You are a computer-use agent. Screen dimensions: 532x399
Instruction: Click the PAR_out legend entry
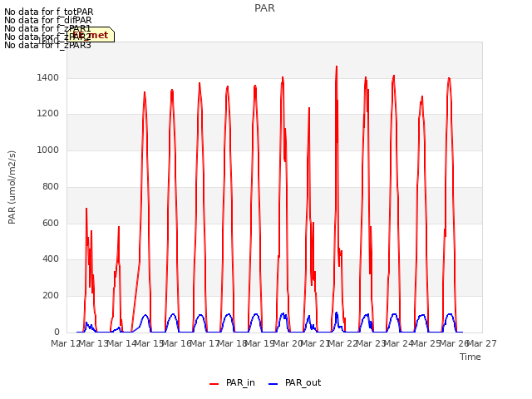pos(294,382)
